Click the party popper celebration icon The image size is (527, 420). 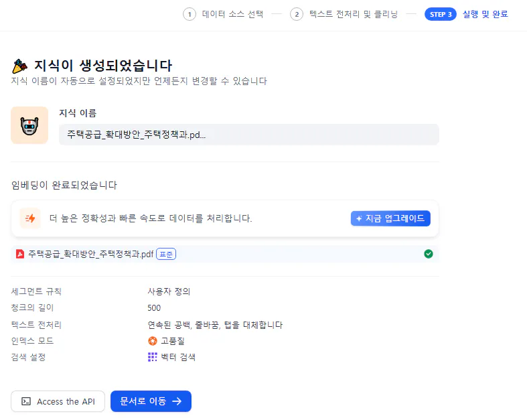(20, 66)
